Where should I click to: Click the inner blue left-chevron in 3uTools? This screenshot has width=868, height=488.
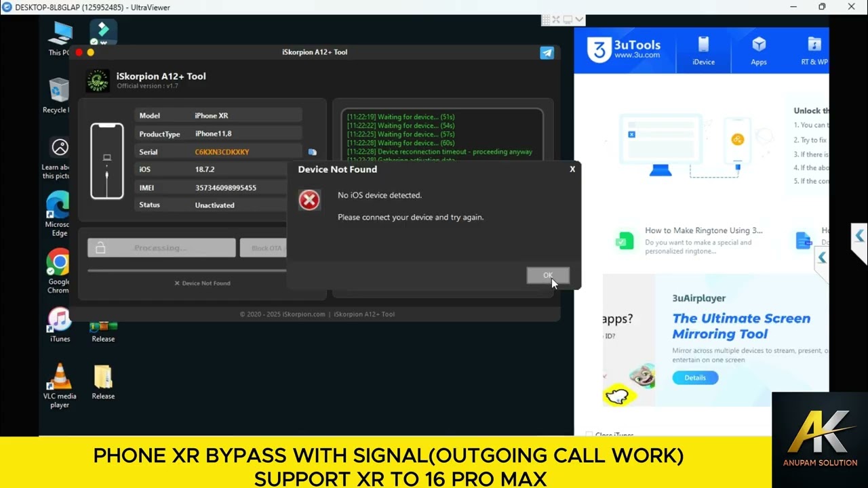pyautogui.click(x=822, y=258)
